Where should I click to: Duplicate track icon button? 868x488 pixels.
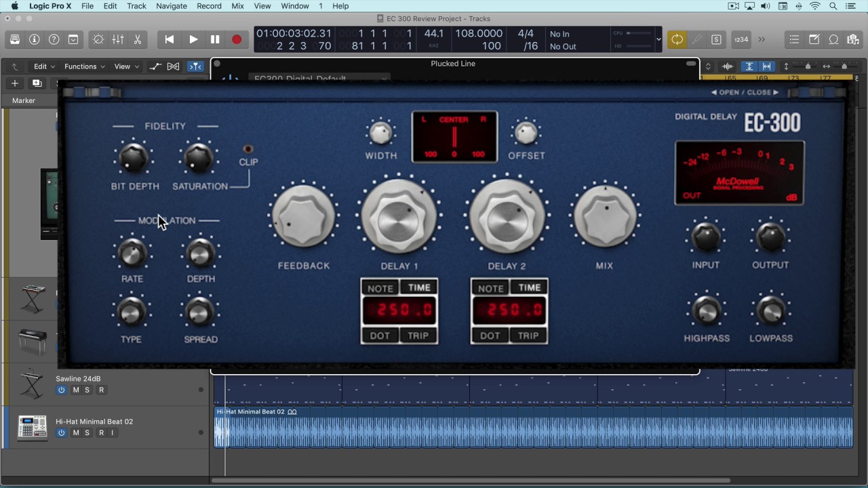pos(37,83)
